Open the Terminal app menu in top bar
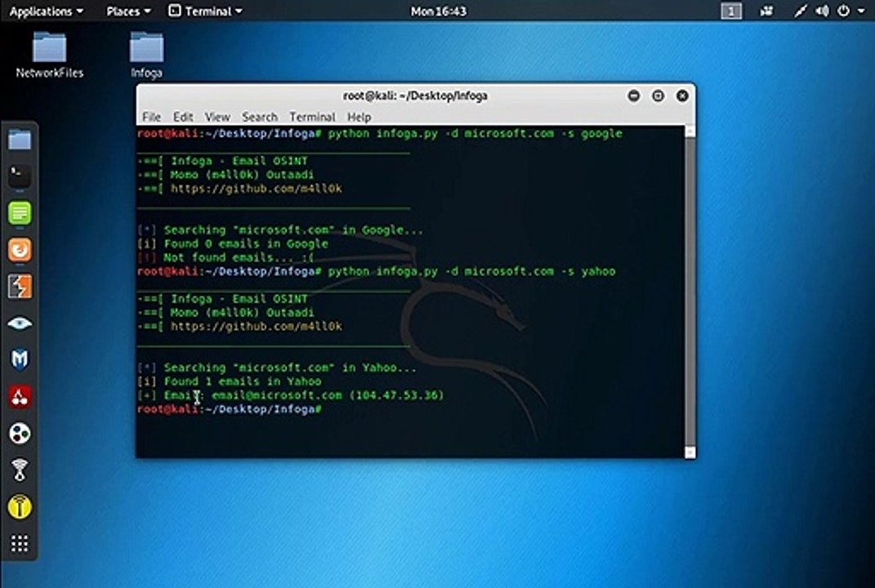This screenshot has width=875, height=588. coord(205,11)
